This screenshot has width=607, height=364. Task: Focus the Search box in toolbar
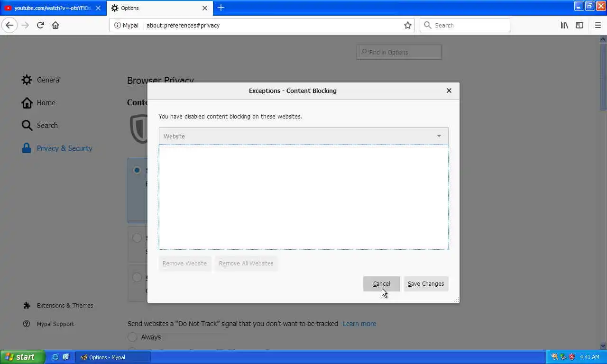465,25
